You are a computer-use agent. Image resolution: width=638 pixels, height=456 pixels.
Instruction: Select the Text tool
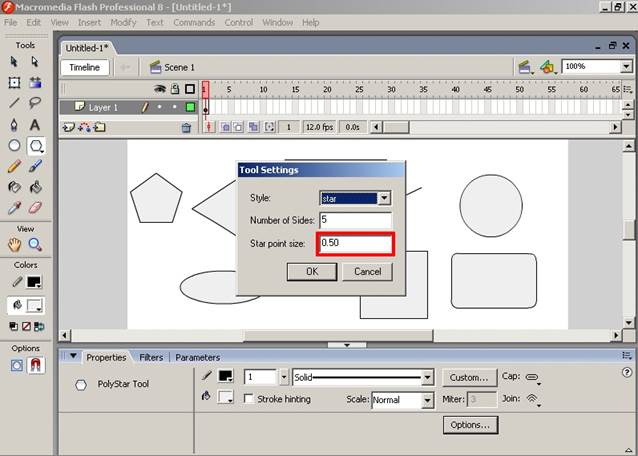[x=35, y=124]
